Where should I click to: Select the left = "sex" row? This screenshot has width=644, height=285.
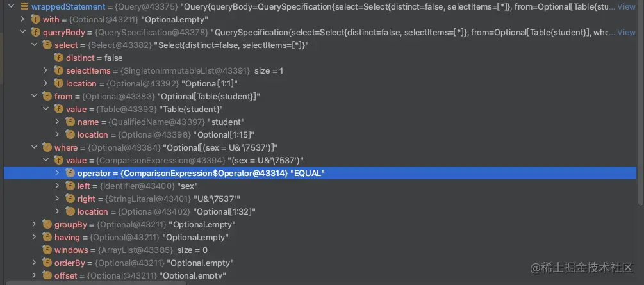(x=320, y=186)
